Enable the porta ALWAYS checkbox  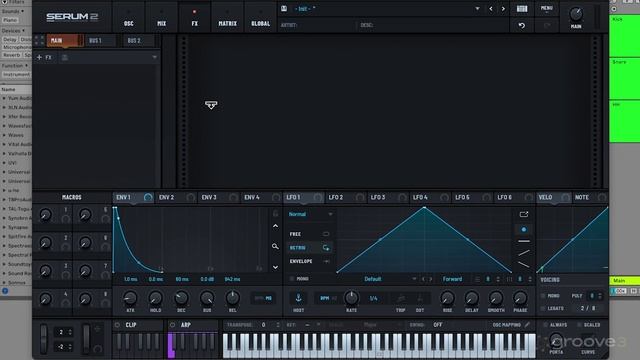[545, 325]
